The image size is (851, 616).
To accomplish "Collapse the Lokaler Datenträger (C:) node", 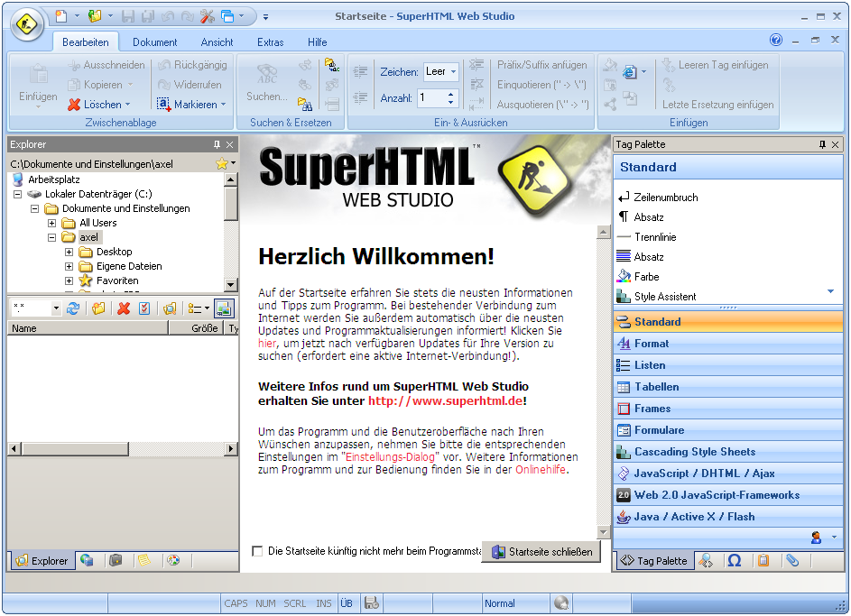I will pos(17,194).
